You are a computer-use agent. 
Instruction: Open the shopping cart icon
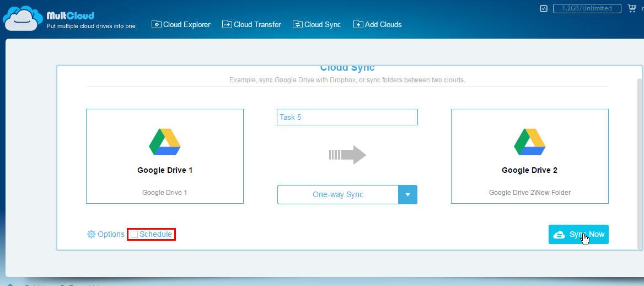pyautogui.click(x=632, y=8)
